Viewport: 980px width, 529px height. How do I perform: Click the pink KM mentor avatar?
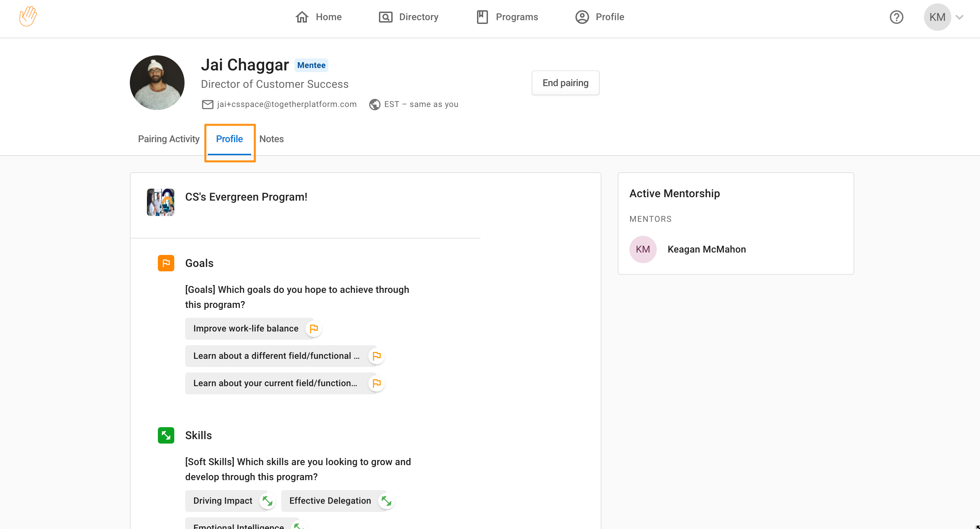[642, 249]
